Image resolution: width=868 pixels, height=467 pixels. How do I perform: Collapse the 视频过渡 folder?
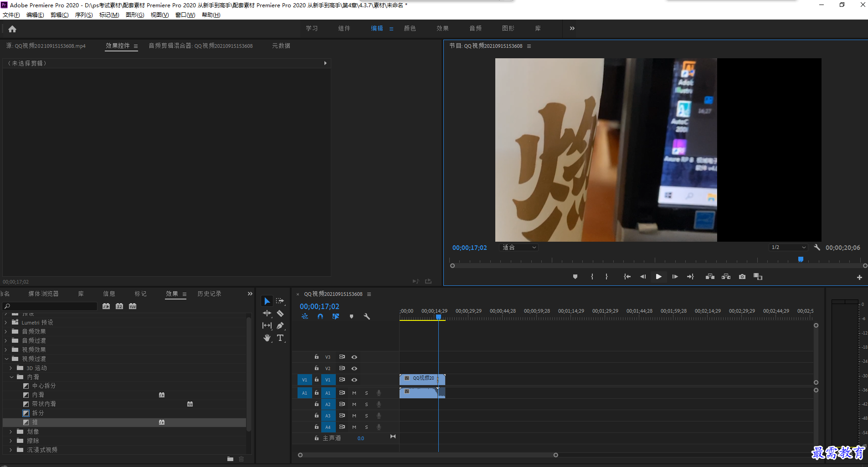click(x=6, y=359)
